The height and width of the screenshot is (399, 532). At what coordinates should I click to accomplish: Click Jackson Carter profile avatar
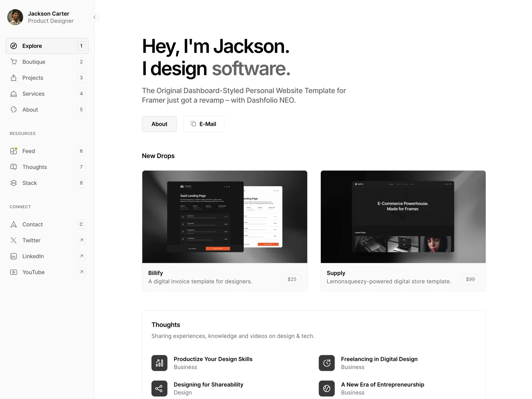tap(15, 17)
